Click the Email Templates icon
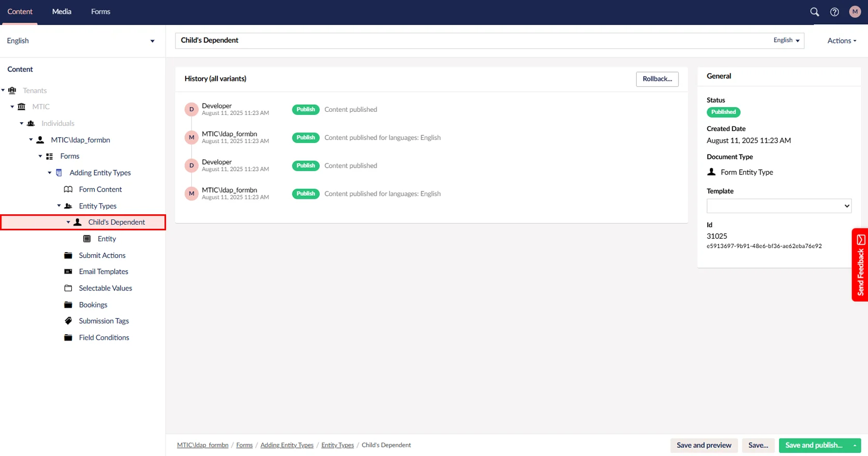The height and width of the screenshot is (456, 868). [68, 272]
